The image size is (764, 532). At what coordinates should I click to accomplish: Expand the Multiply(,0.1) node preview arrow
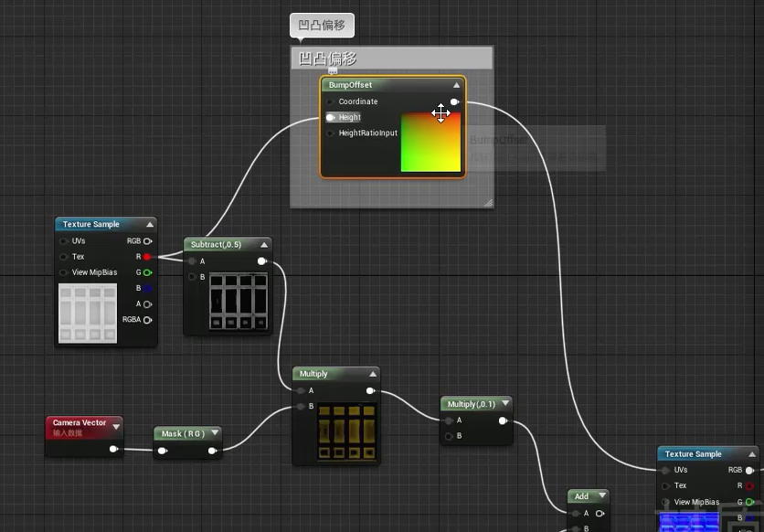(505, 403)
